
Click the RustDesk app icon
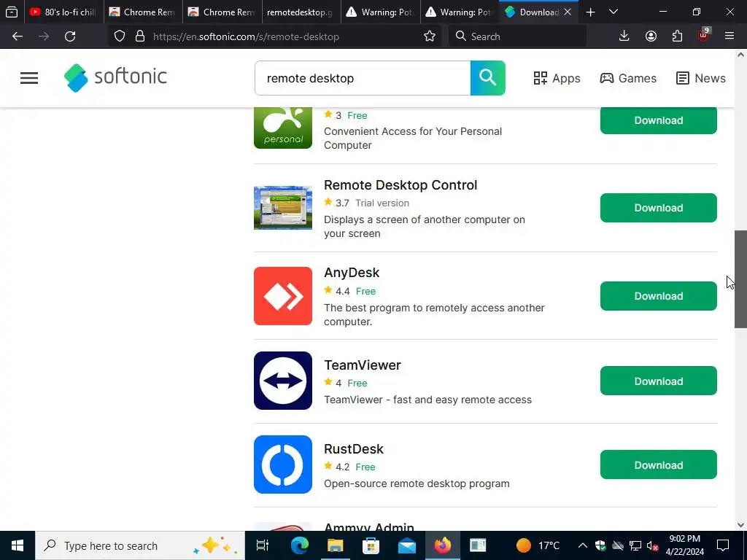283,464
